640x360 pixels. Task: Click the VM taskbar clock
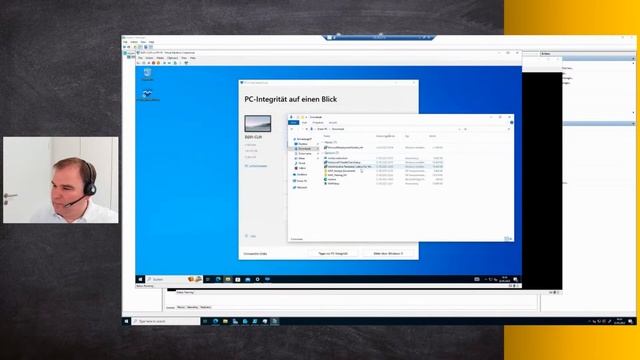tap(504, 279)
